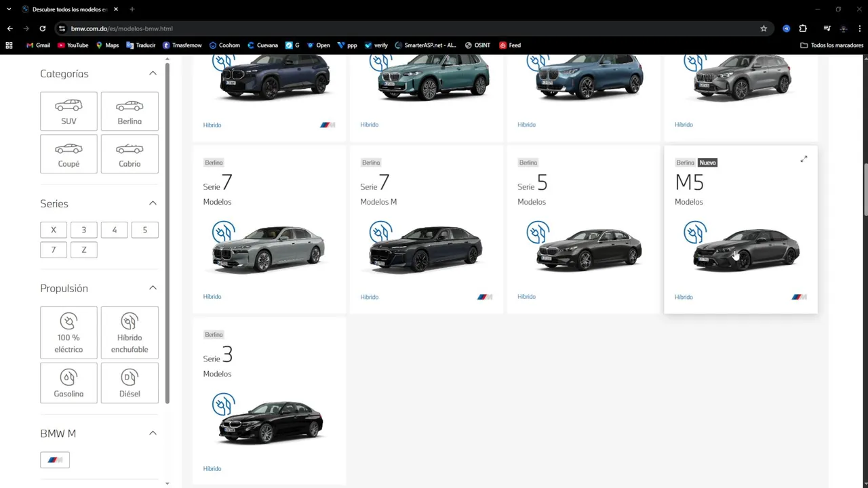
Task: Open the tab search dropdown arrow
Action: tap(9, 9)
